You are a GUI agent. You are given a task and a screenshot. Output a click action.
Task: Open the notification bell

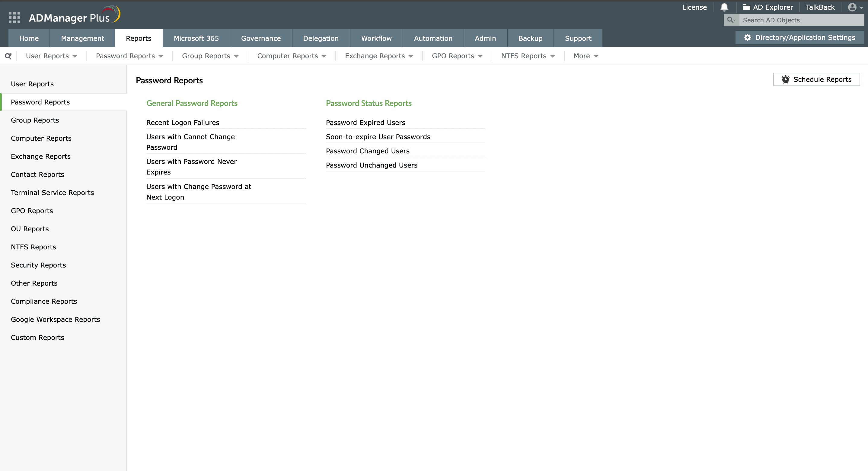(x=724, y=7)
